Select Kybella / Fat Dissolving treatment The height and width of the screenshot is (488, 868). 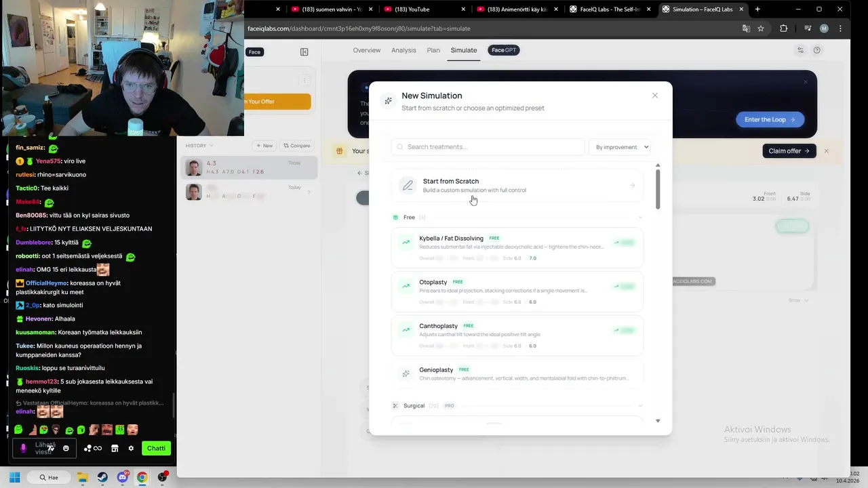[x=517, y=248]
